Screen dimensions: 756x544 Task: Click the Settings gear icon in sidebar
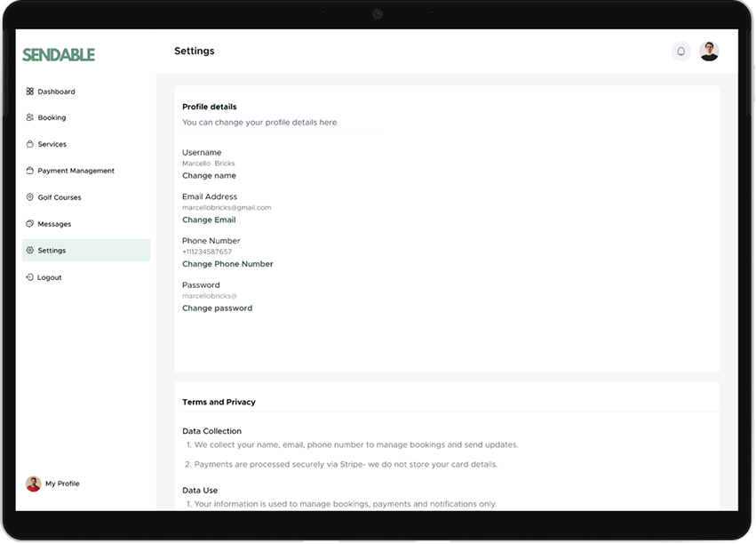(29, 251)
